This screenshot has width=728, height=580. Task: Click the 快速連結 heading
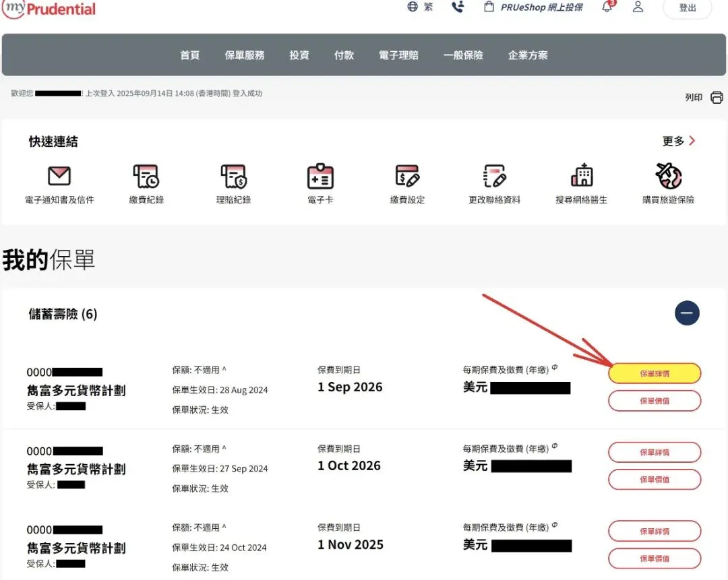coord(53,141)
